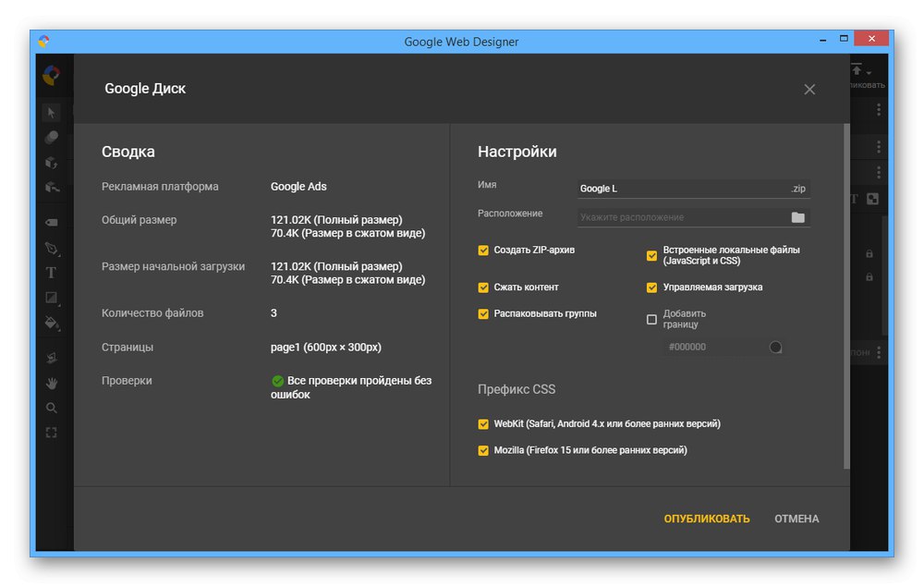
Task: Click Количество файлов value 3
Action: [x=274, y=313]
